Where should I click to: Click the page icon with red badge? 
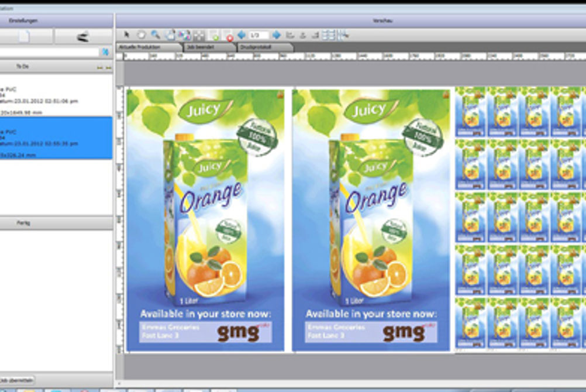pyautogui.click(x=229, y=36)
